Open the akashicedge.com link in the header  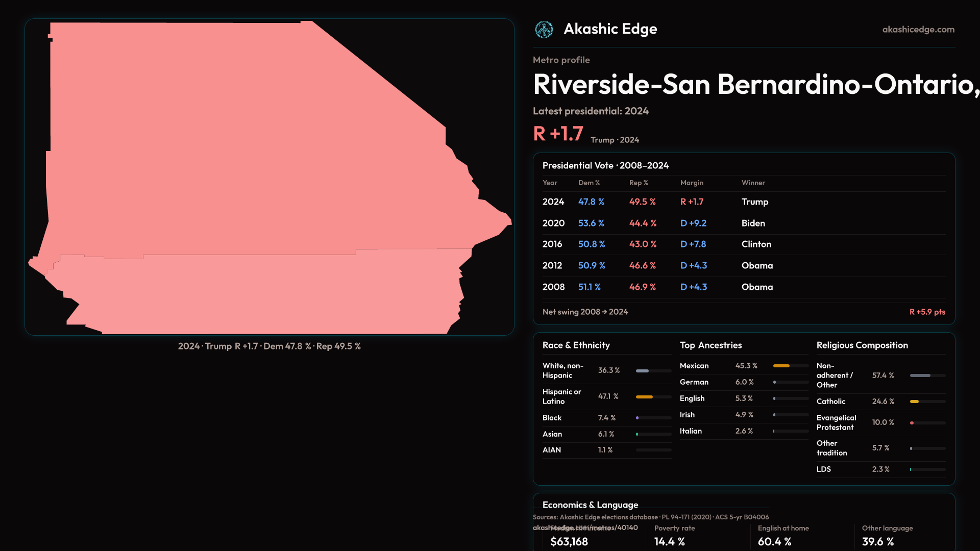(x=918, y=30)
